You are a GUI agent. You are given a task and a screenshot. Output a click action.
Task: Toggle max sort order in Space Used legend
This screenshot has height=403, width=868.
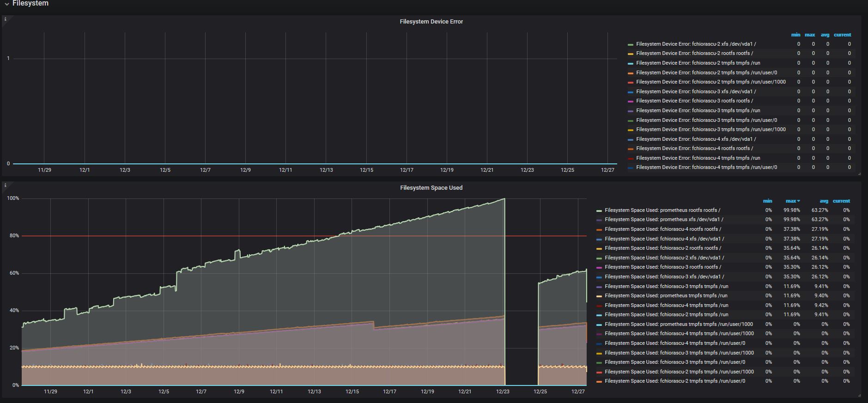[x=793, y=201]
